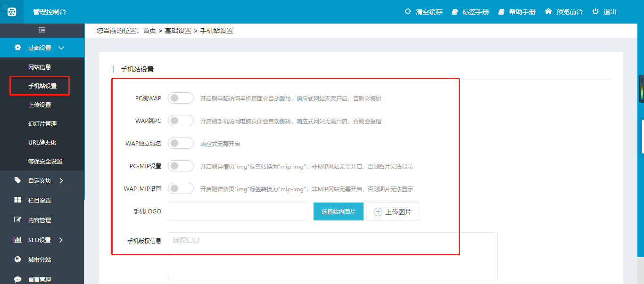The height and width of the screenshot is (284, 644).
Task: Click the 预览前台 home icon
Action: coord(548,12)
